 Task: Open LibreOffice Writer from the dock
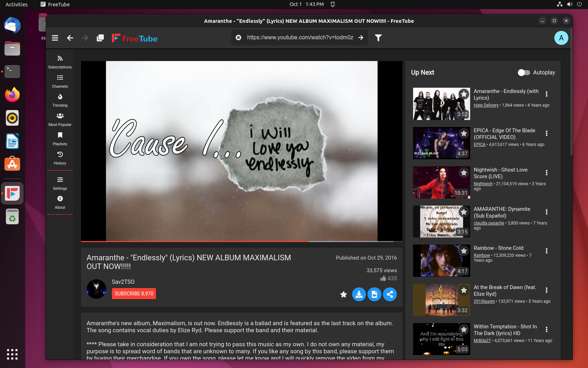click(x=12, y=141)
